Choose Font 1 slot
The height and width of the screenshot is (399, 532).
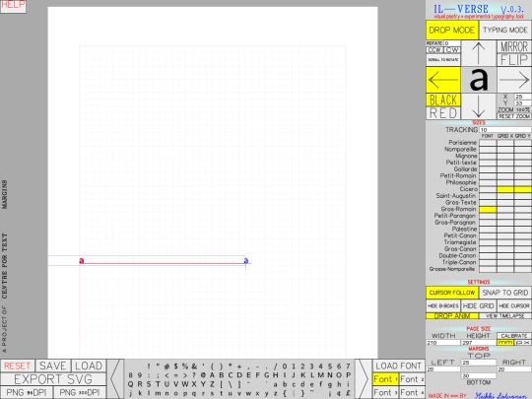[x=385, y=379]
